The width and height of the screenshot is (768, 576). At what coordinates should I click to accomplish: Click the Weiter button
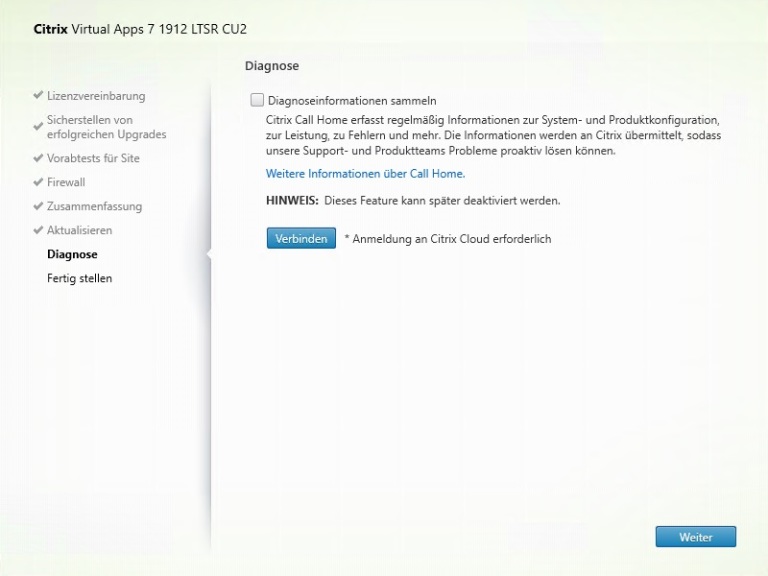pyautogui.click(x=696, y=537)
